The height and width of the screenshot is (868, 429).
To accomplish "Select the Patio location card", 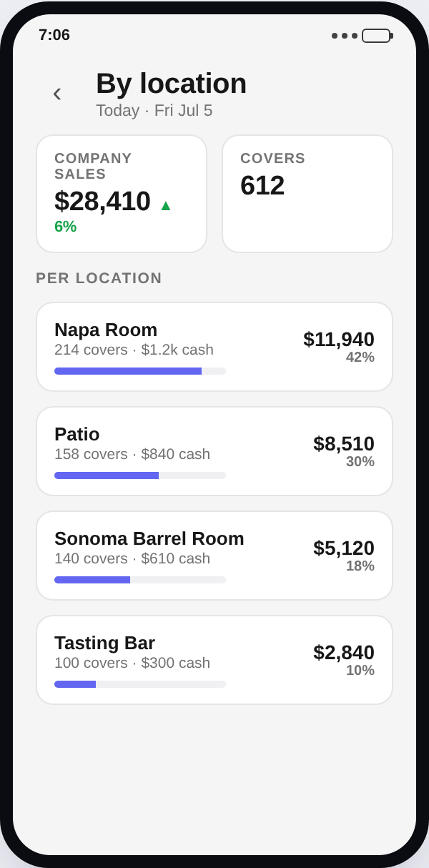I will click(x=214, y=451).
